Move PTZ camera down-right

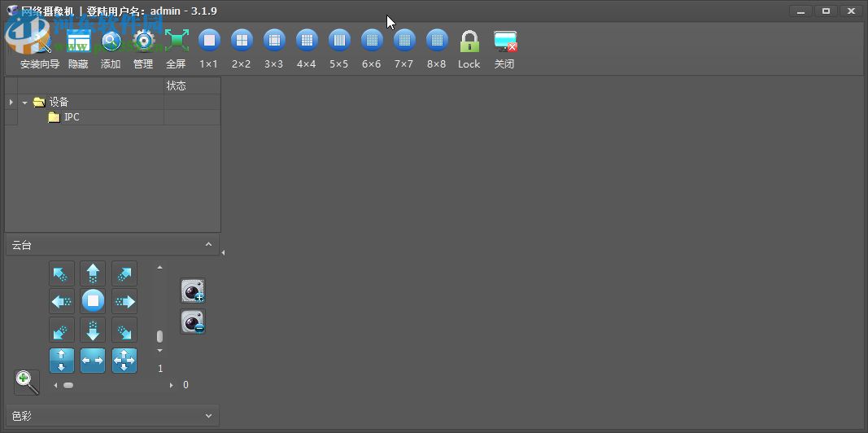pos(124,330)
